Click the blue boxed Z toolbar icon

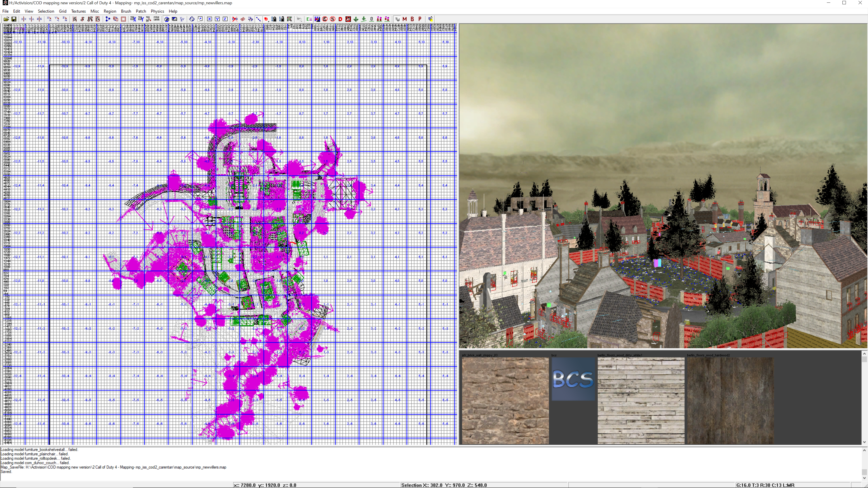[225, 19]
